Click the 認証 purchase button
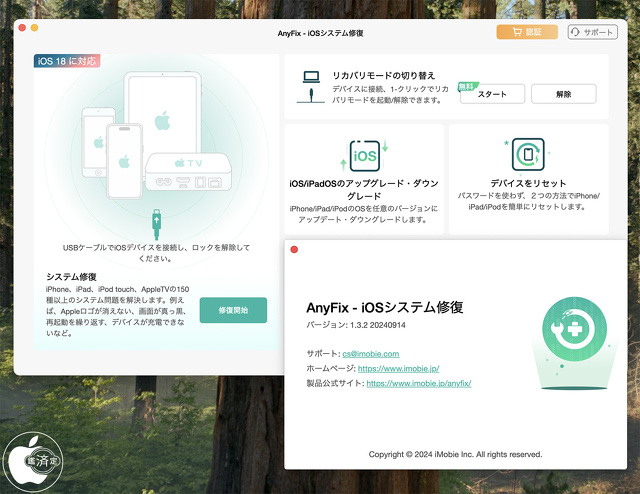This screenshot has width=640, height=494. [x=527, y=32]
